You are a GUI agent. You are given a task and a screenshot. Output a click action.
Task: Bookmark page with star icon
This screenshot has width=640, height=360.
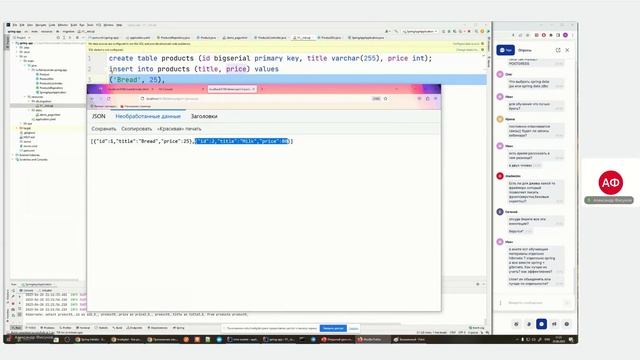click(x=385, y=98)
